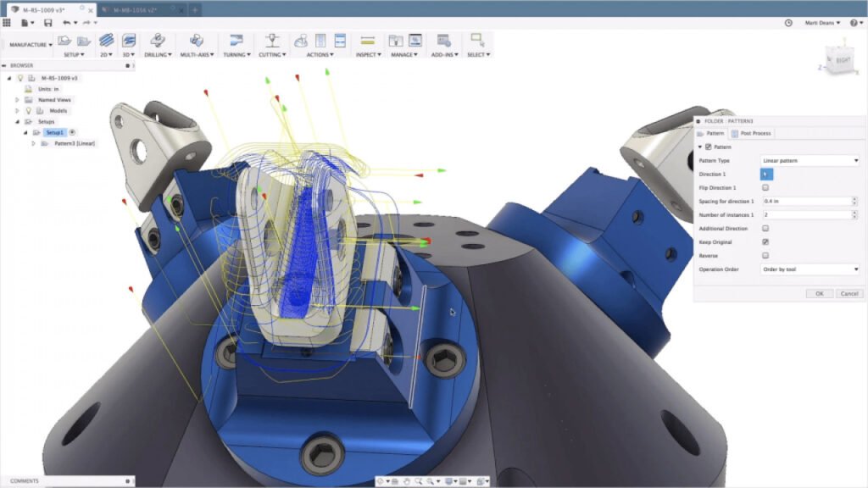
Task: Toggle the Models lightbulb visibility
Action: (x=28, y=110)
